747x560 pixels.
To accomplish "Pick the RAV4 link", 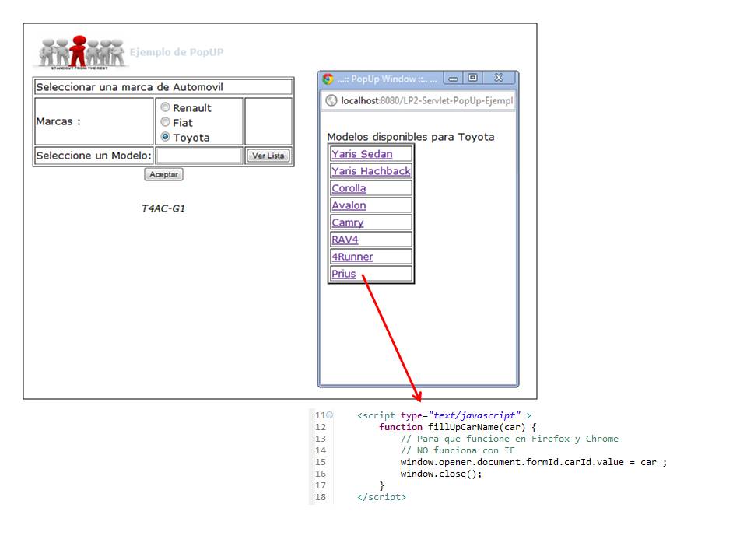I will (x=345, y=240).
